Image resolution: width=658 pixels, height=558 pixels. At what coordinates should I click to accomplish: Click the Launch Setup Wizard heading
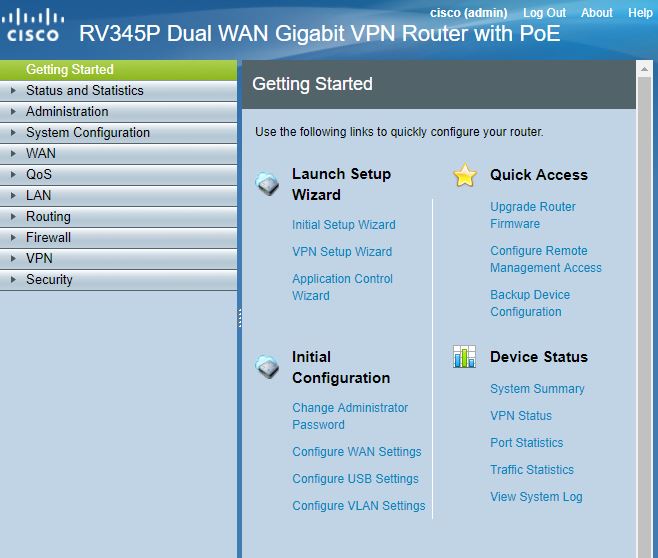[x=341, y=184]
